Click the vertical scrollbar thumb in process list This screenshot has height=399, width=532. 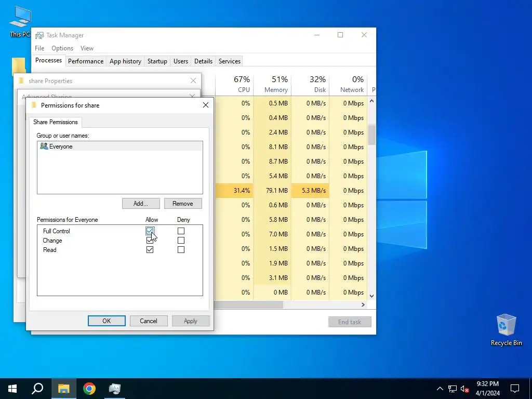(371, 135)
